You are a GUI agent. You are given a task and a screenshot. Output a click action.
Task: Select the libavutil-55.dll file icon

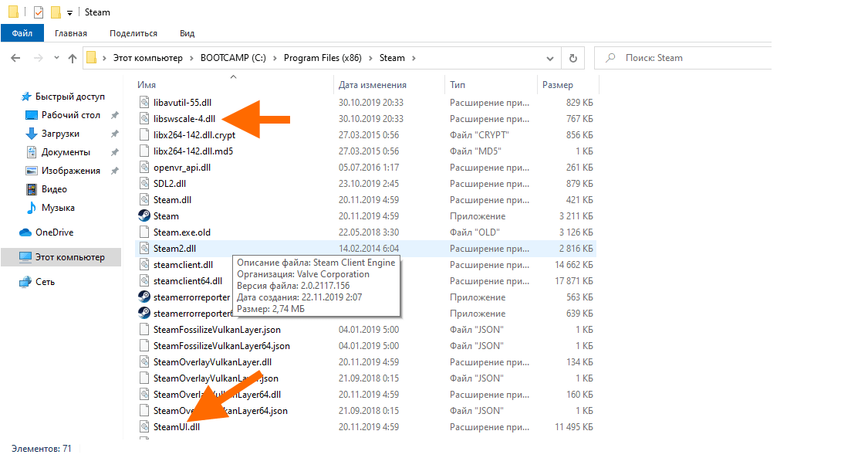point(144,103)
